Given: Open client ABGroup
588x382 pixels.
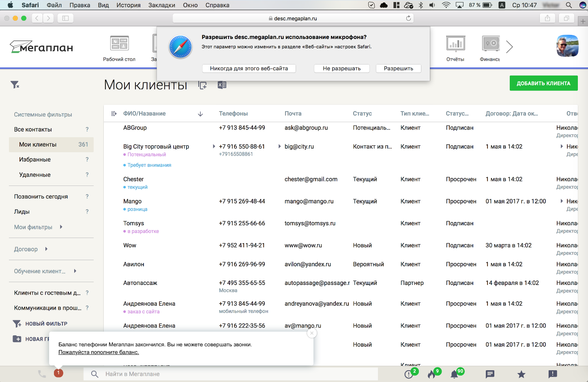Looking at the screenshot, I should click(x=135, y=128).
